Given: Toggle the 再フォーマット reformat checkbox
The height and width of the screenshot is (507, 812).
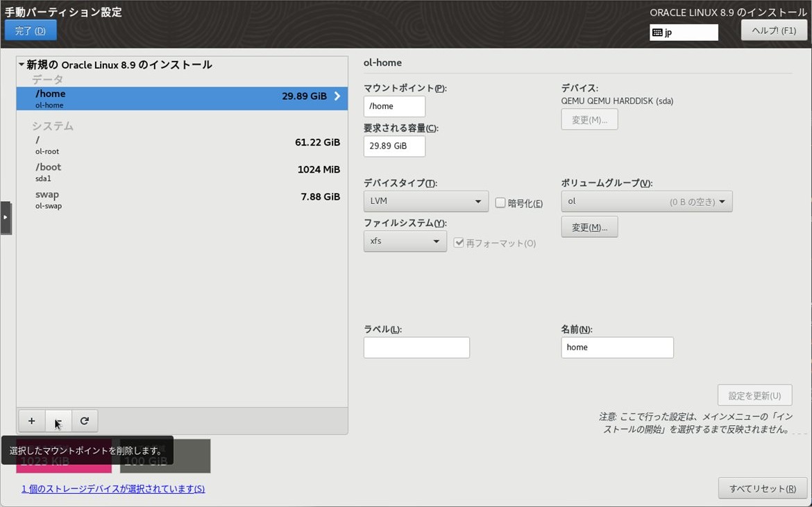Looking at the screenshot, I should [458, 243].
